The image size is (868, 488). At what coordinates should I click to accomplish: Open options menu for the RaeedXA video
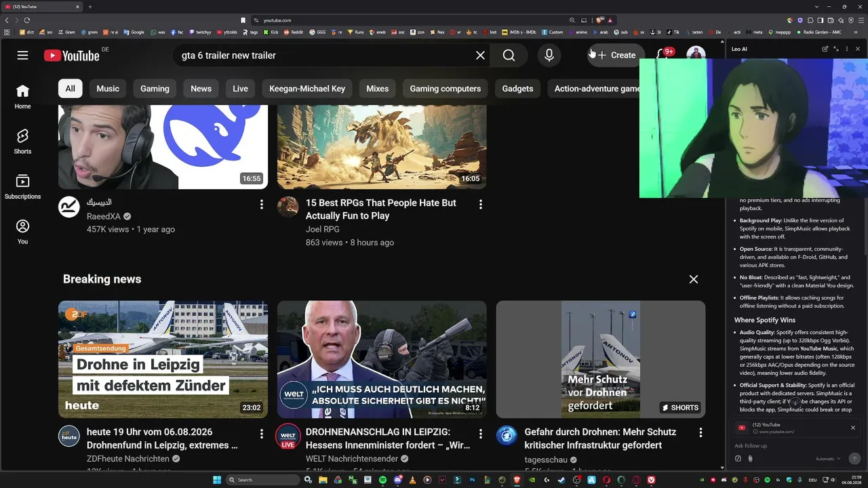coord(262,204)
